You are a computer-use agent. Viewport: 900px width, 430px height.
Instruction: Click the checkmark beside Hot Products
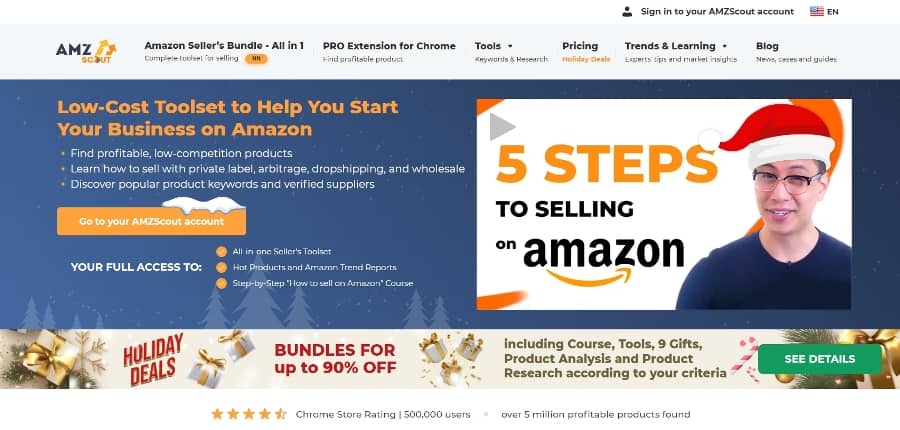[x=222, y=268]
